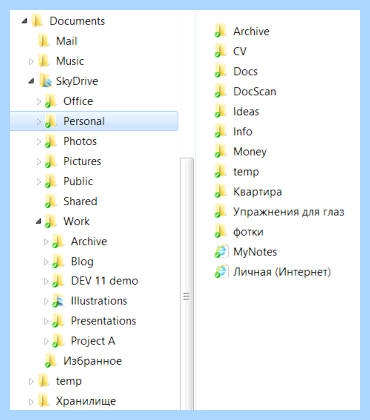Select the Квартира folder name
This screenshot has height=420, width=370.
pos(257,192)
